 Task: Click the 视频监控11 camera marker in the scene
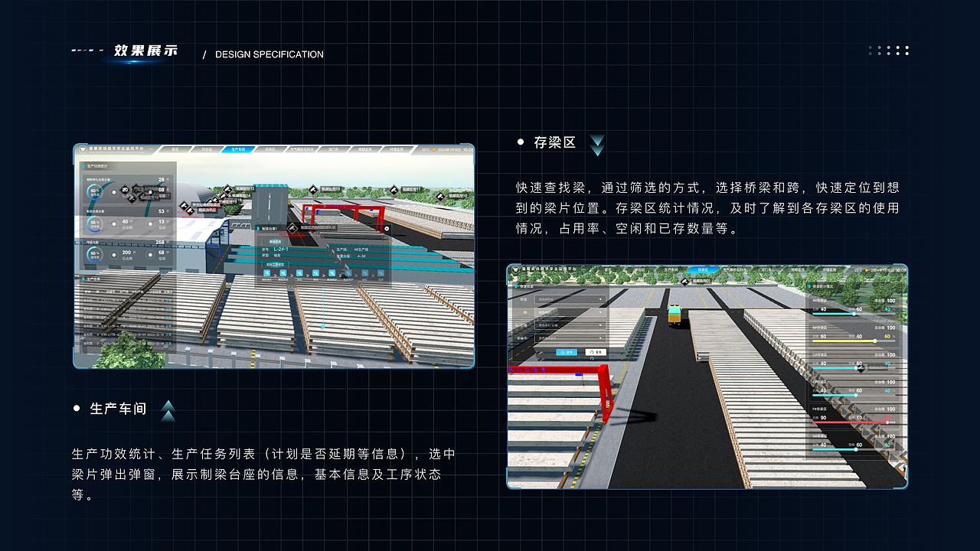pyautogui.click(x=393, y=191)
